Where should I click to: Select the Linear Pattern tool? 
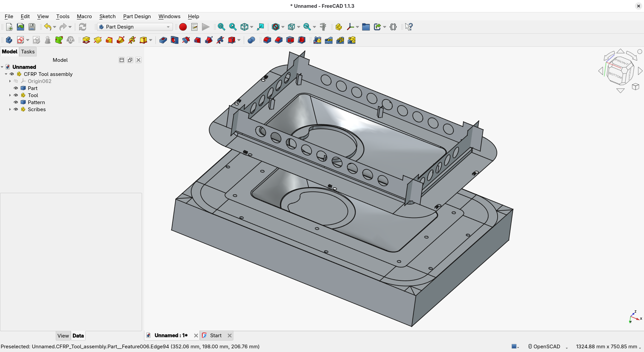coord(329,40)
